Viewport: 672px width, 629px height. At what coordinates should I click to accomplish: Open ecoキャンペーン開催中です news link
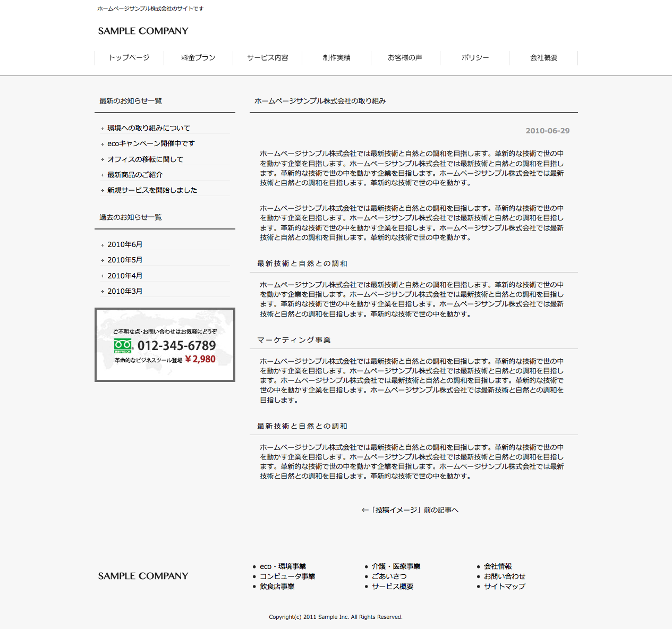151,143
